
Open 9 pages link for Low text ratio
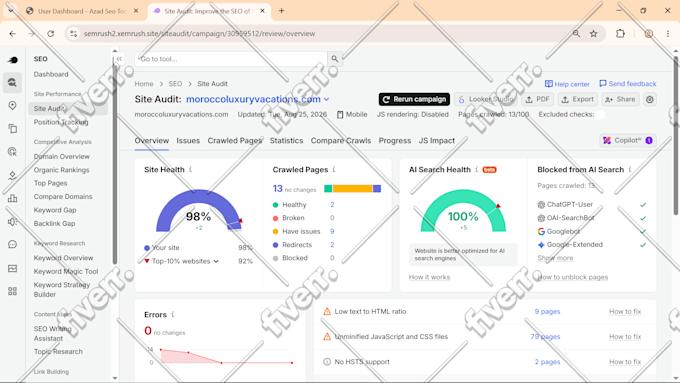pyautogui.click(x=547, y=311)
